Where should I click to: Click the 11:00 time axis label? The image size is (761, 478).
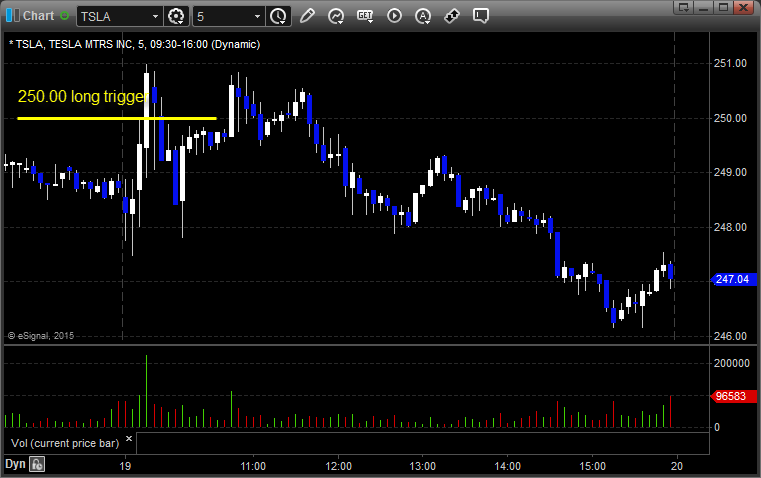tap(253, 466)
